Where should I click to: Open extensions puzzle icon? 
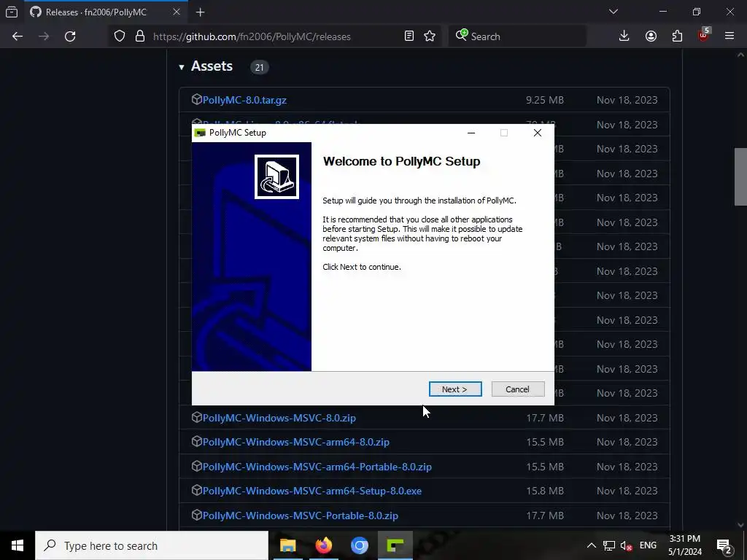click(x=677, y=36)
